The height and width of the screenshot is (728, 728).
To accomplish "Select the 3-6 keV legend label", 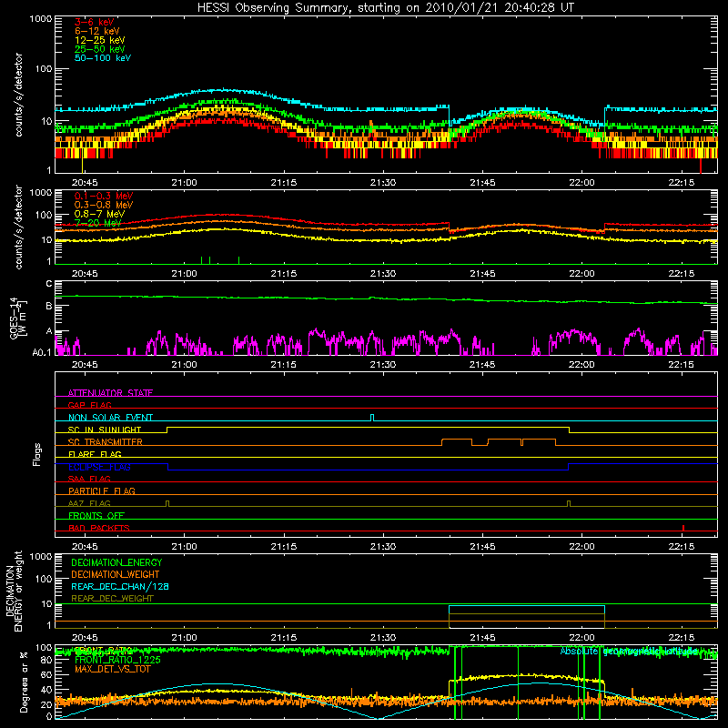I will point(94,22).
